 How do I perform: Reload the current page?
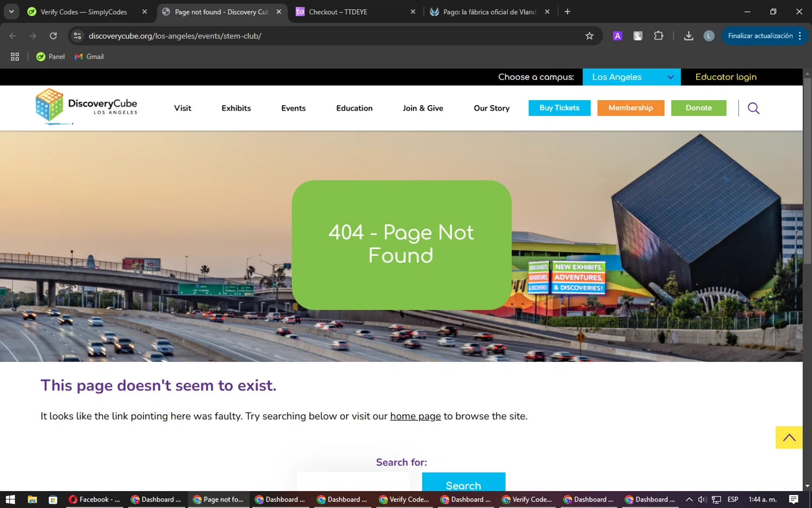[x=53, y=36]
